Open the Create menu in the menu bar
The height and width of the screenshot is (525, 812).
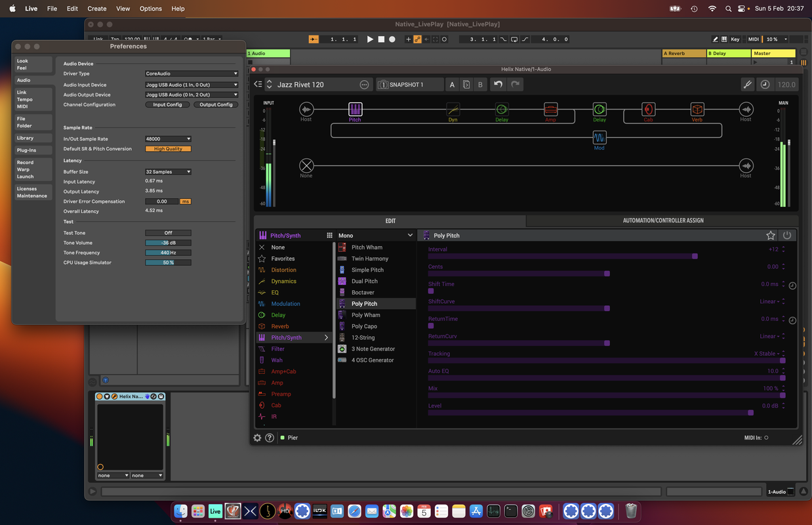pyautogui.click(x=97, y=9)
